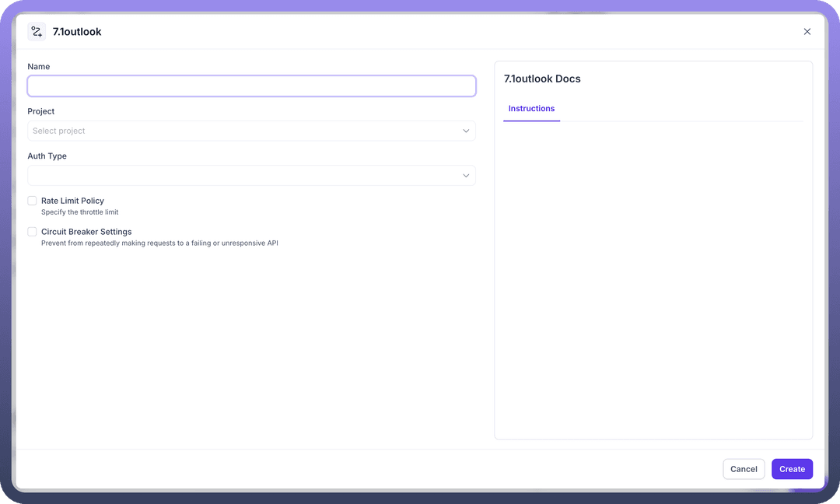The width and height of the screenshot is (840, 504).
Task: Cancel the connection setup
Action: (743, 469)
